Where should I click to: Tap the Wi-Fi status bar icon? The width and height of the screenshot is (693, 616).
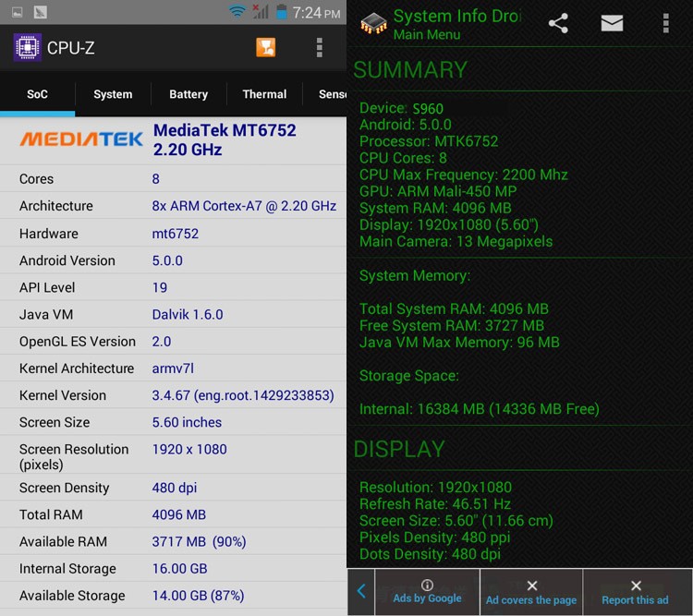[x=237, y=12]
